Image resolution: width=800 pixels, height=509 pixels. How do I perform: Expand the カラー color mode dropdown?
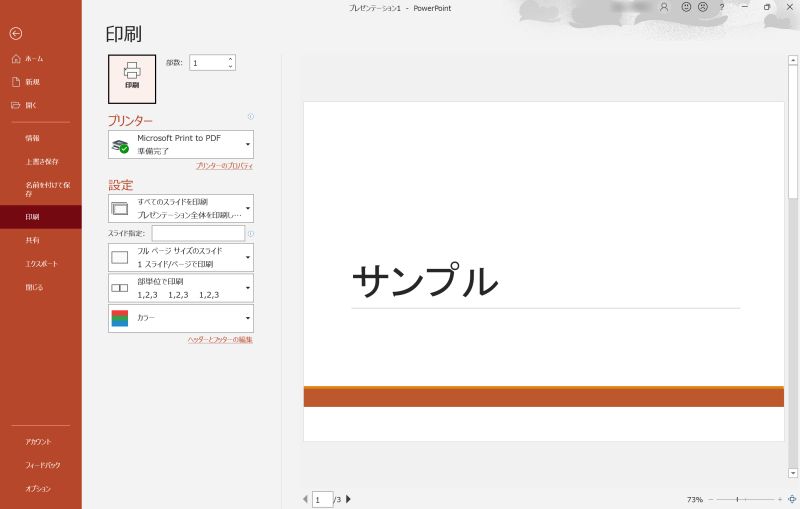point(181,318)
